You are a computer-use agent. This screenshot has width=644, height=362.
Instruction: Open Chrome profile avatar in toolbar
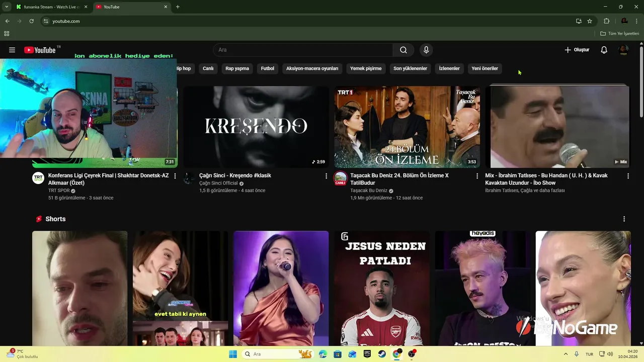point(624,21)
